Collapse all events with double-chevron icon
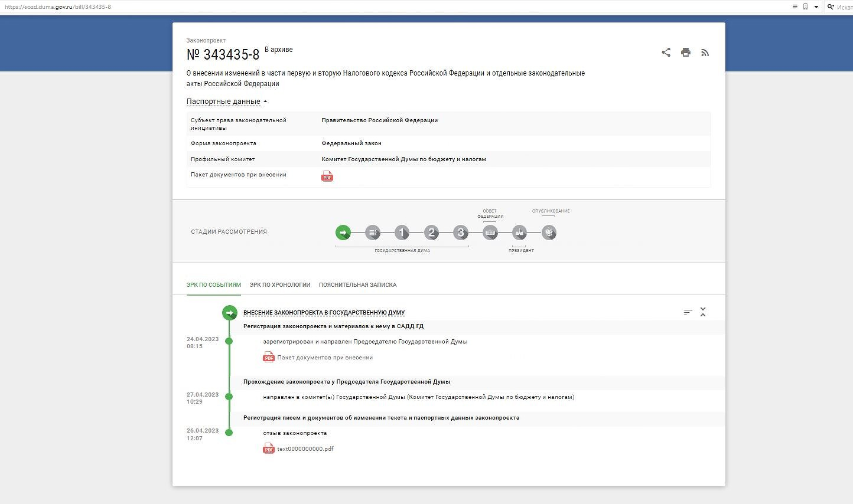 (x=703, y=312)
